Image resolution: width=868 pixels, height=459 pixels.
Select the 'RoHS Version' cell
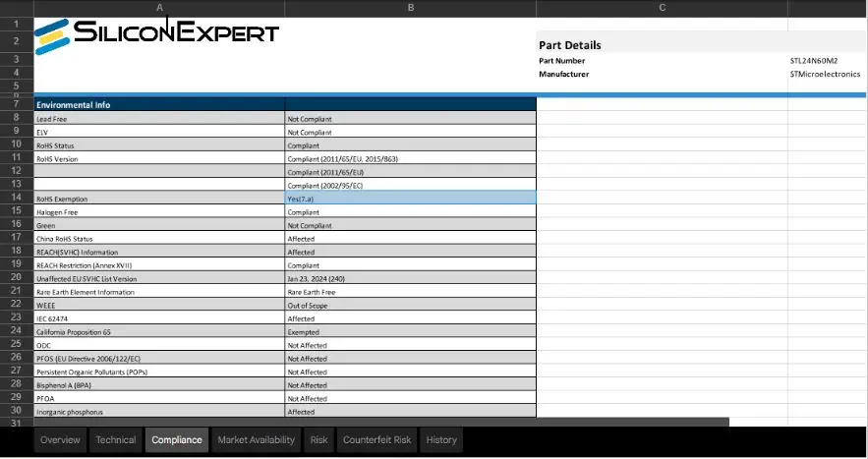pos(159,158)
